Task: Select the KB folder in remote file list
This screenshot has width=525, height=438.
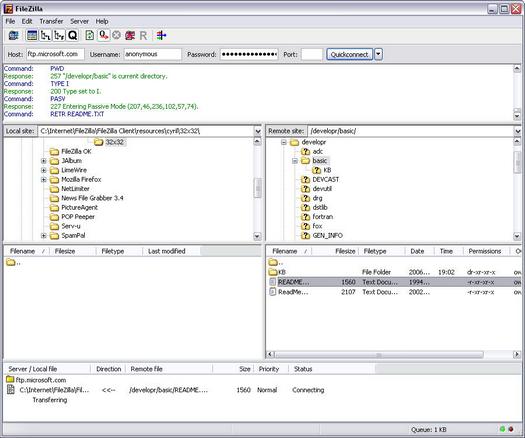Action: click(x=394, y=272)
